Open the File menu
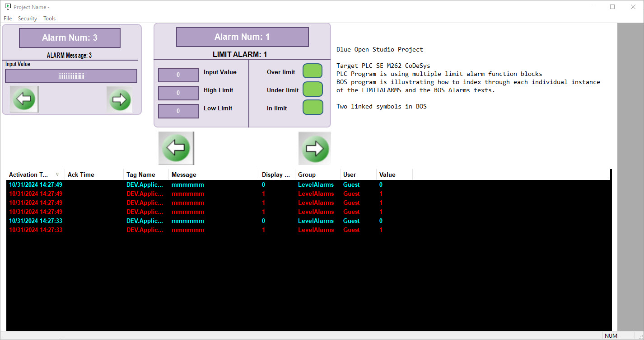Image resolution: width=644 pixels, height=340 pixels. [8, 19]
